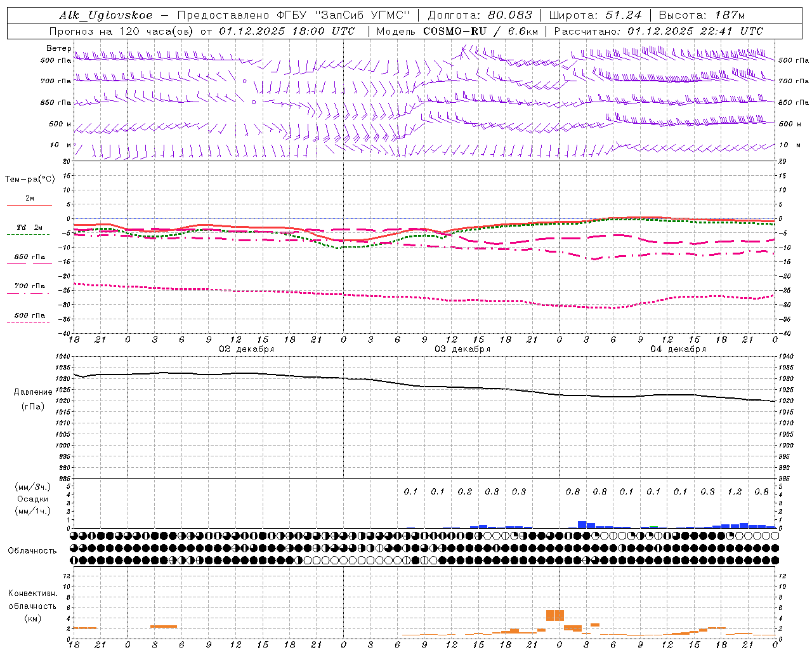Click the '(мм/1ч.)' precipitation unit label
Image resolution: width=812 pixels, height=650 pixels.
tap(33, 510)
